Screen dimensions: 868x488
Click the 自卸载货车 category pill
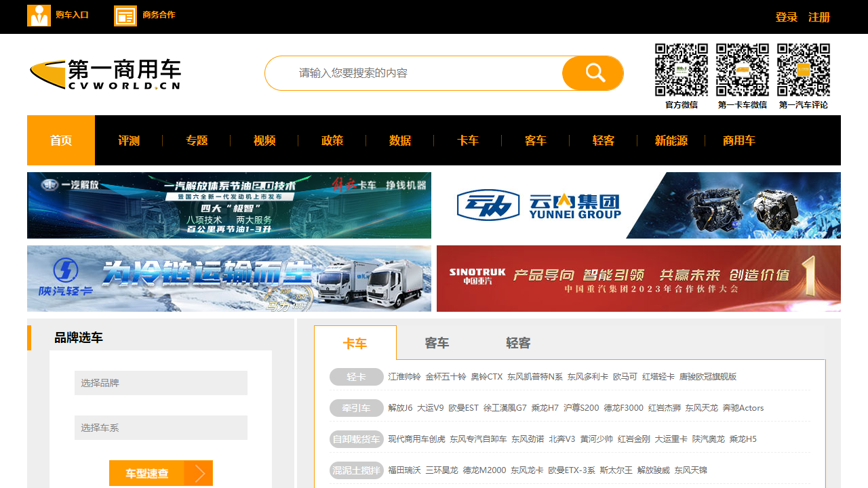click(x=357, y=439)
